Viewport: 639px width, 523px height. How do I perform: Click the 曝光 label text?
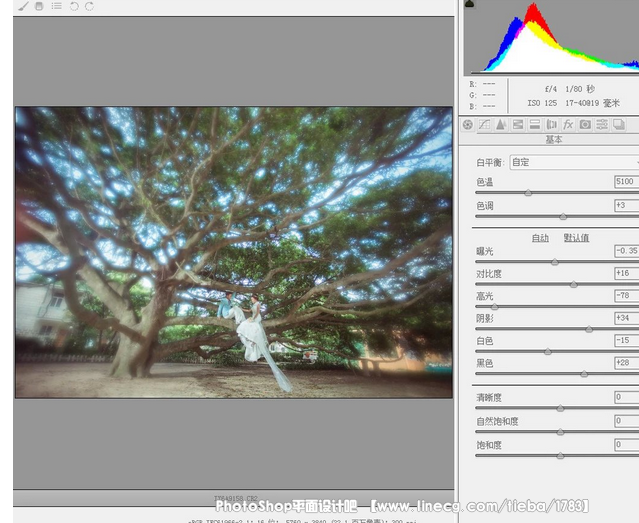(485, 252)
